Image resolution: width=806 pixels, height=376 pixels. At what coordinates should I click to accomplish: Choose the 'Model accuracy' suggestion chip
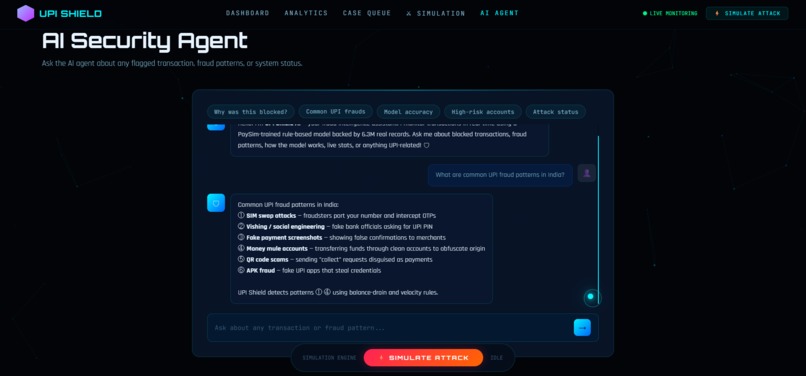pyautogui.click(x=408, y=112)
